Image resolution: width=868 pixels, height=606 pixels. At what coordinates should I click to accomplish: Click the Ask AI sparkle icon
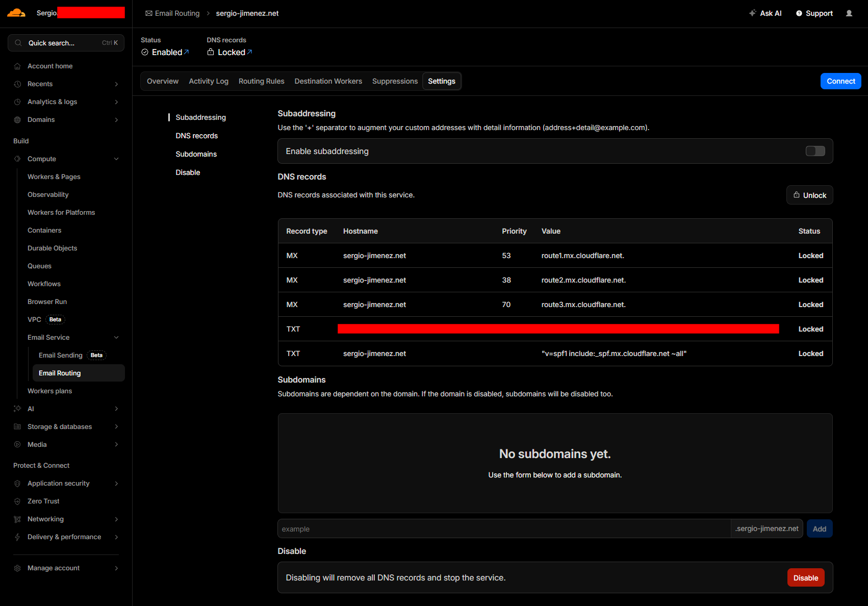(752, 13)
